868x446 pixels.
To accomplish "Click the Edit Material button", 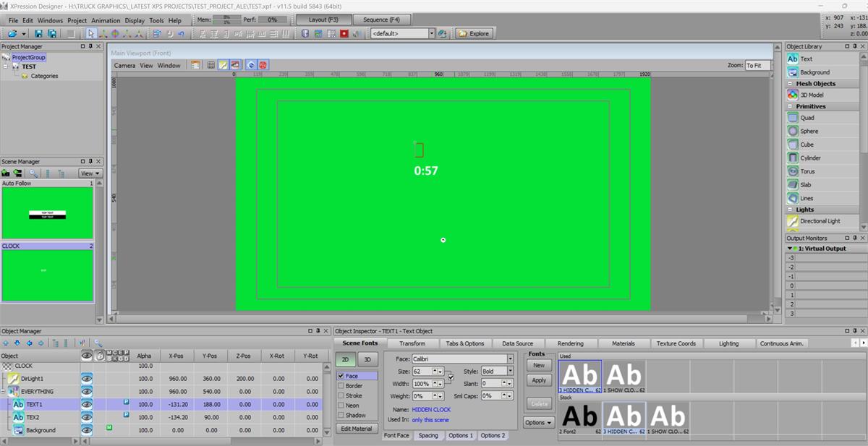I will [x=357, y=429].
